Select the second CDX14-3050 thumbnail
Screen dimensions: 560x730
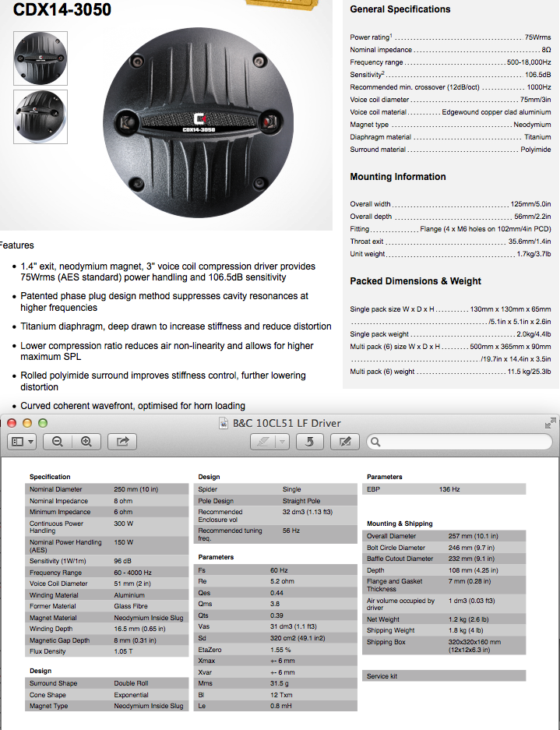(x=41, y=116)
